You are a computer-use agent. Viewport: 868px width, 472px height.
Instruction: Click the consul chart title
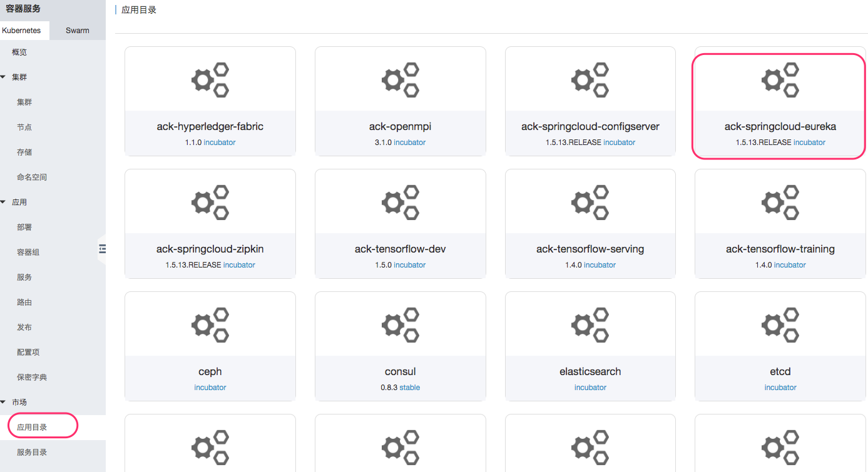pos(401,371)
